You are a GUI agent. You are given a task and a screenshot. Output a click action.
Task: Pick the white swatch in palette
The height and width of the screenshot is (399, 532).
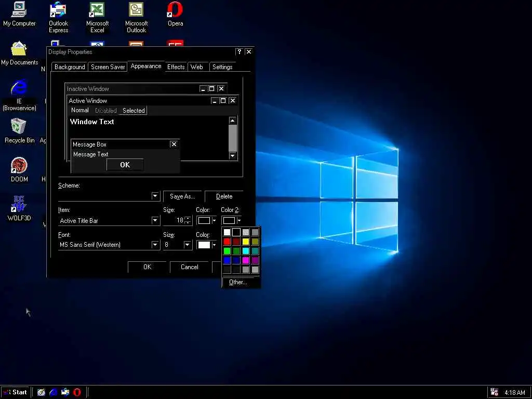click(x=227, y=232)
